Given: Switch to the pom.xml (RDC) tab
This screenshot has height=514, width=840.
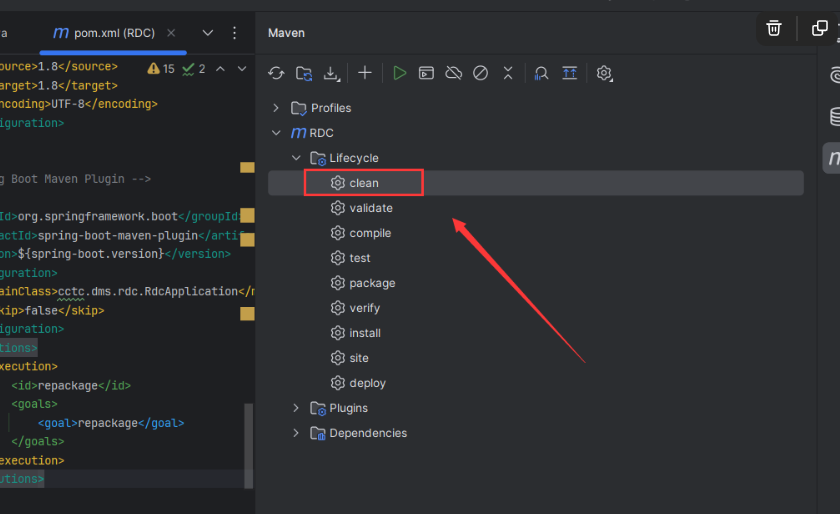Looking at the screenshot, I should click(x=113, y=33).
